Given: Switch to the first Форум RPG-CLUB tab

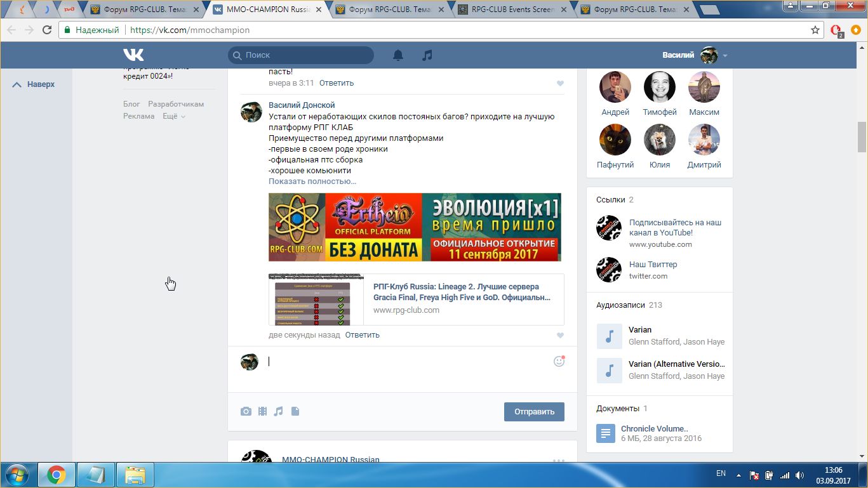Looking at the screenshot, I should click(146, 10).
